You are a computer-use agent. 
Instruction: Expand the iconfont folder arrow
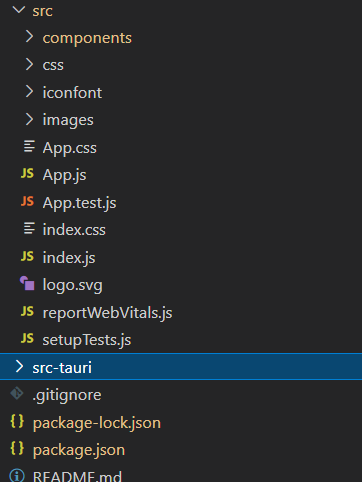tap(29, 92)
